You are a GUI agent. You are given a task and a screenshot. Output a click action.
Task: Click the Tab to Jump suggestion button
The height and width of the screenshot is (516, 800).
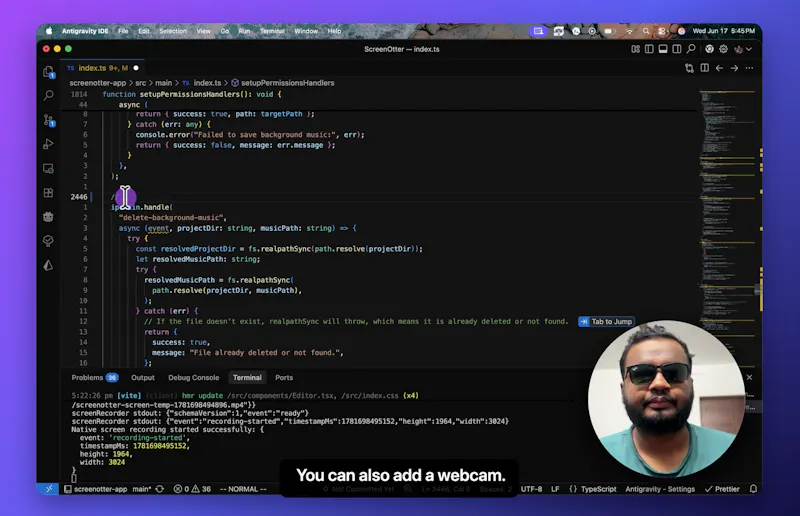[x=606, y=322]
